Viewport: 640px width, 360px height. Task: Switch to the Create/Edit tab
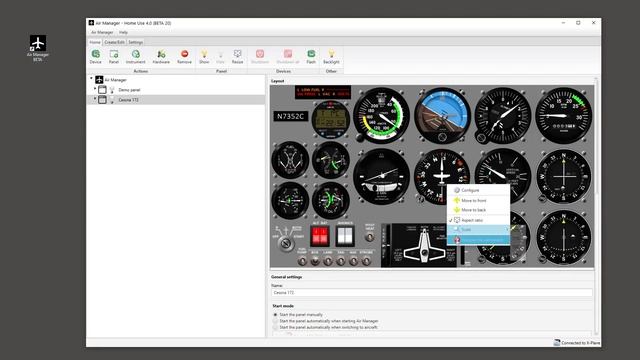114,42
